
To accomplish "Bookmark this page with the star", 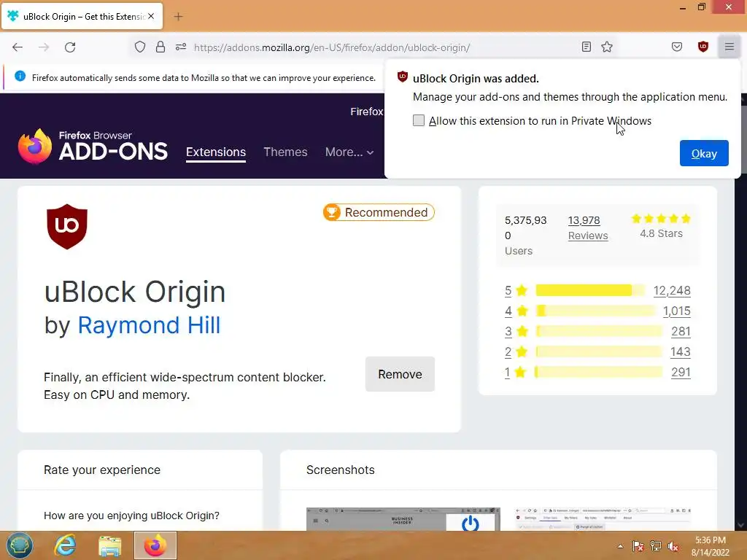I will pos(607,47).
